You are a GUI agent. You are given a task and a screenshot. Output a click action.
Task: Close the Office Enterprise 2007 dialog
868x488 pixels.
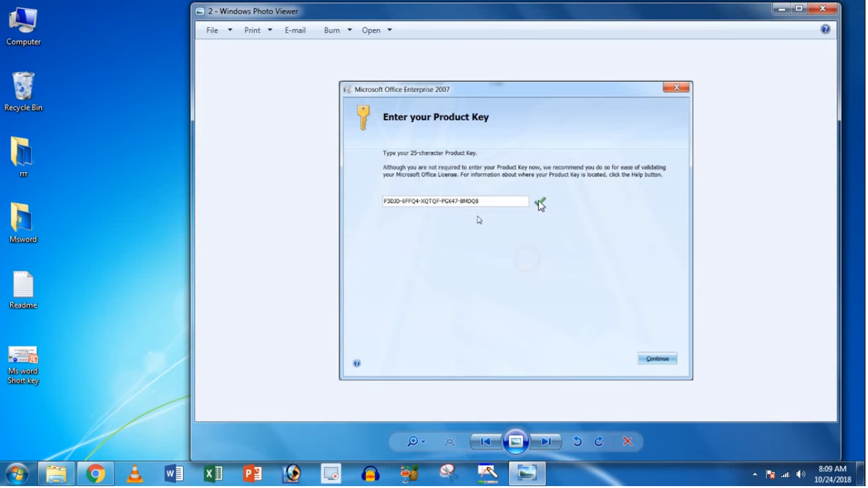676,87
